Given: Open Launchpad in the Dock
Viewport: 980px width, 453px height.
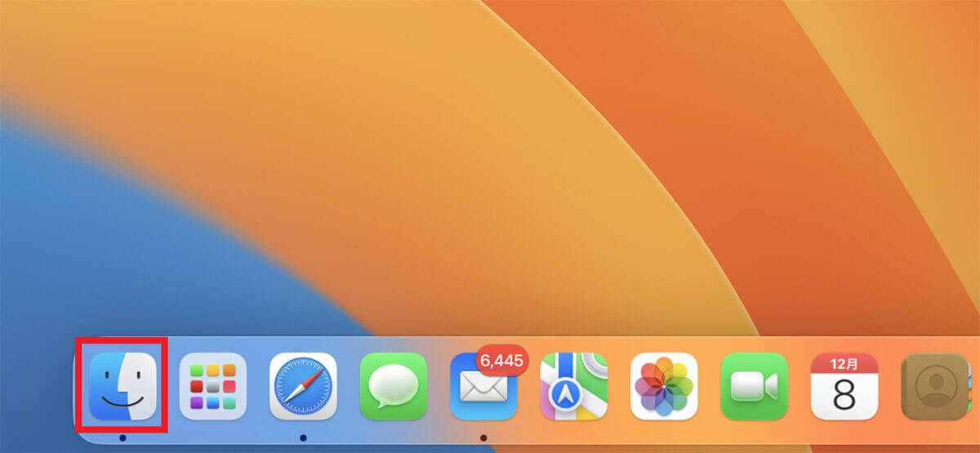Looking at the screenshot, I should point(212,386).
